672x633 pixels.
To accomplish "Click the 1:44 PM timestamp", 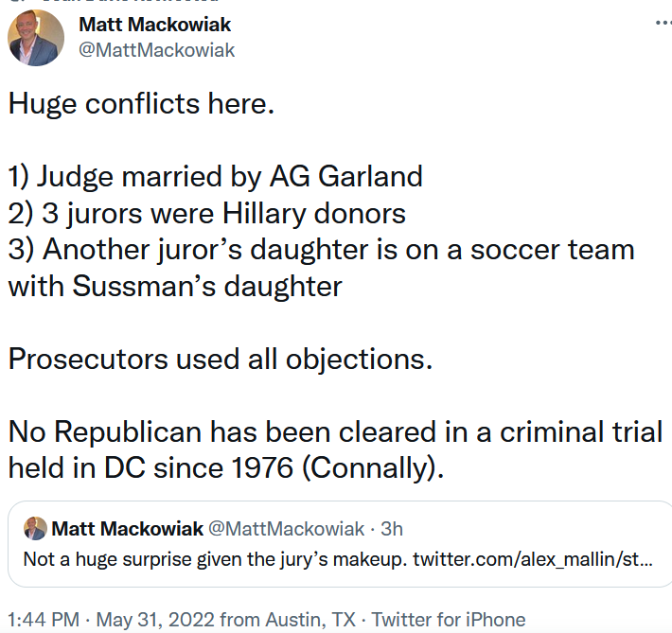I will click(44, 620).
